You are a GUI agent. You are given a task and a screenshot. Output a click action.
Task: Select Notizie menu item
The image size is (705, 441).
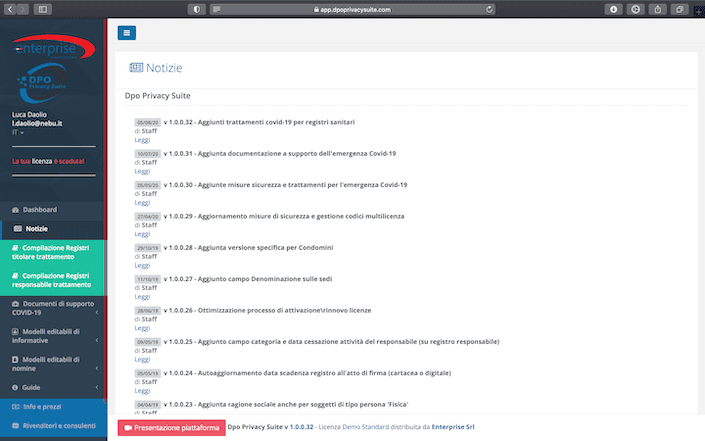point(52,229)
